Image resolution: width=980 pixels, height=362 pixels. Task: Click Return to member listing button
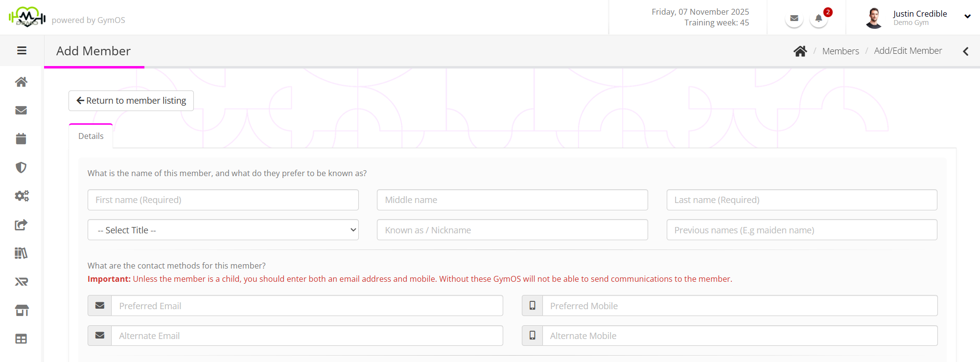[x=131, y=101]
